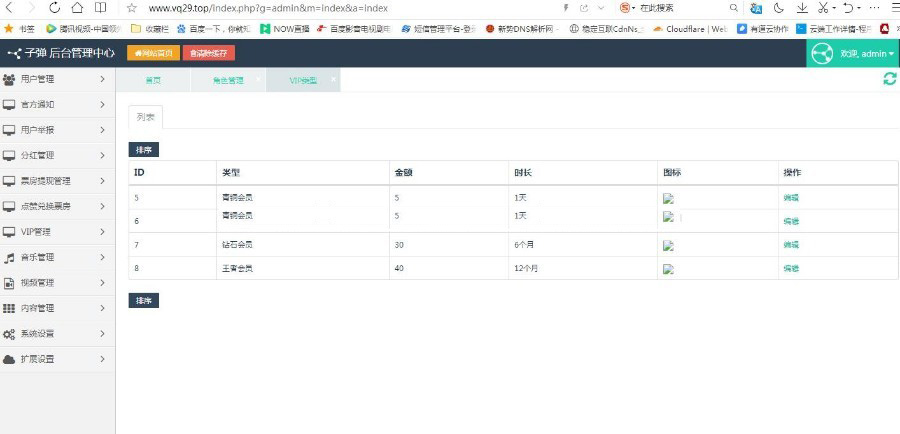Screen dimensions: 900x434
Task: Click the download icon in browser toolbar
Action: 801,8
